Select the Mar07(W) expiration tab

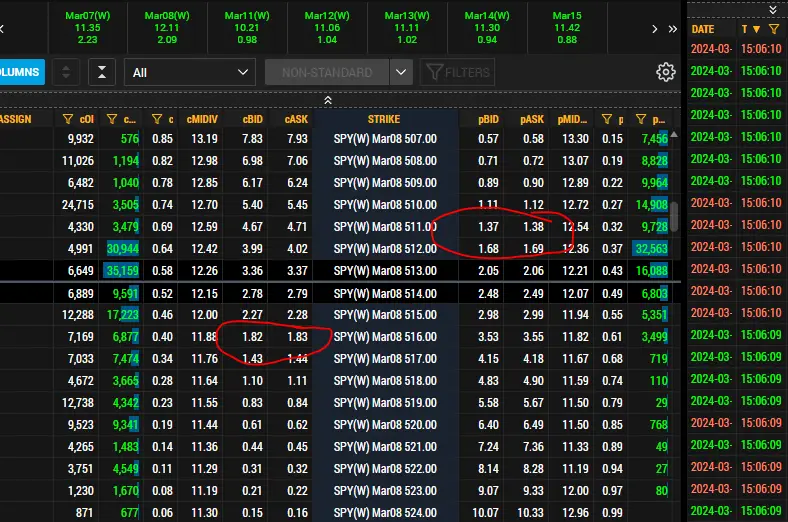[87, 28]
